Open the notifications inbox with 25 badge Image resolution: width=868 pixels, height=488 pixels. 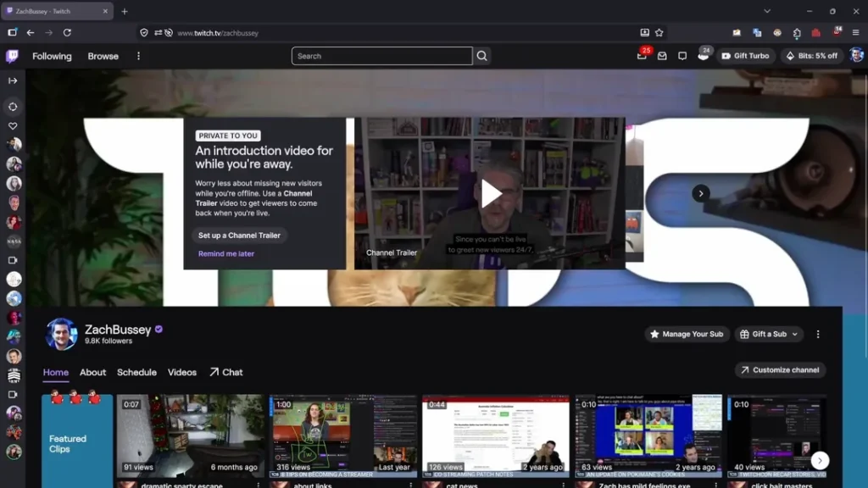click(x=643, y=56)
